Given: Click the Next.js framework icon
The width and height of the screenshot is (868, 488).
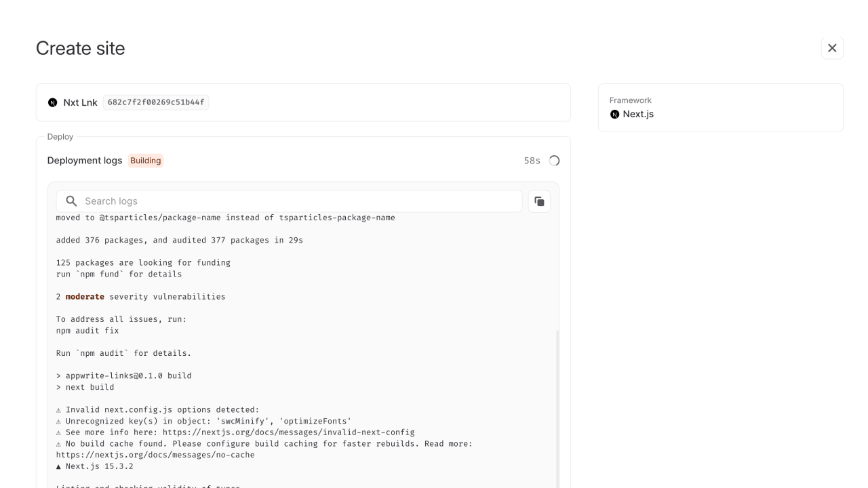Looking at the screenshot, I should 614,114.
